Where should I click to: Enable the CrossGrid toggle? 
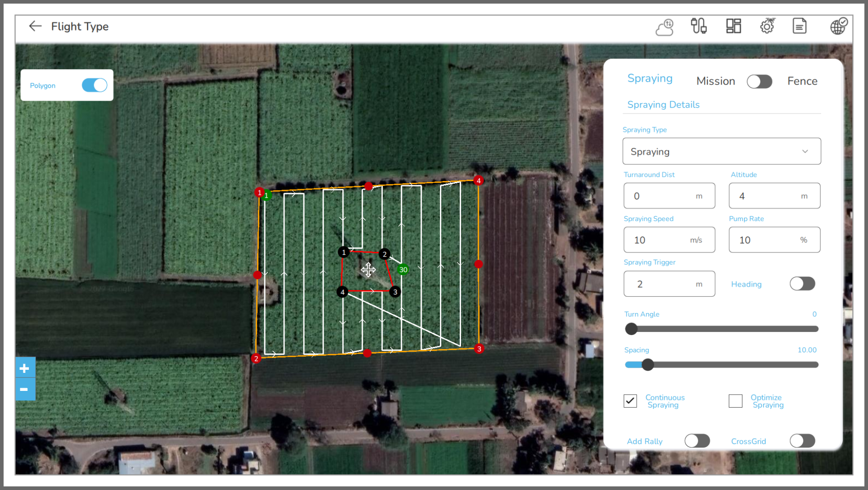point(802,441)
